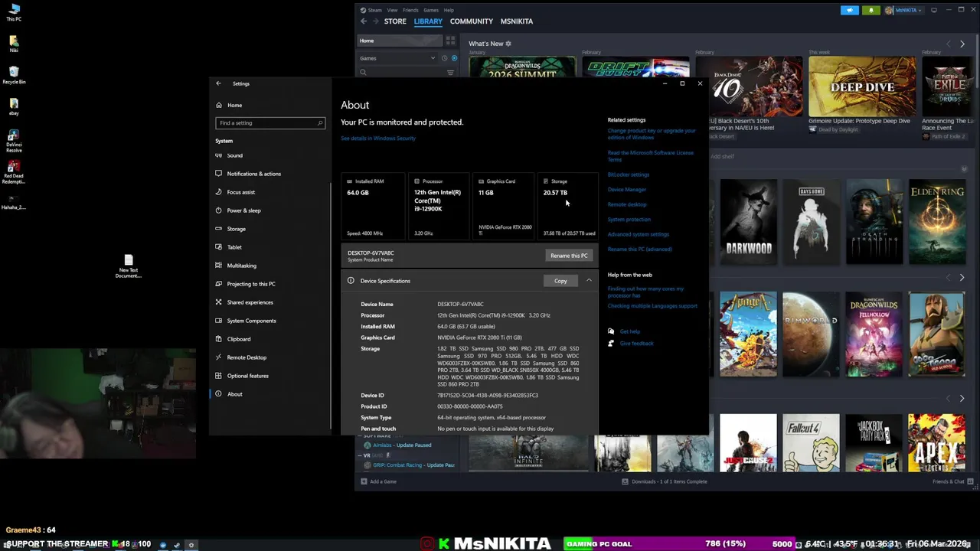Image resolution: width=980 pixels, height=551 pixels.
Task: Open MSNIKITA profile tab in Steam
Action: coord(517,21)
